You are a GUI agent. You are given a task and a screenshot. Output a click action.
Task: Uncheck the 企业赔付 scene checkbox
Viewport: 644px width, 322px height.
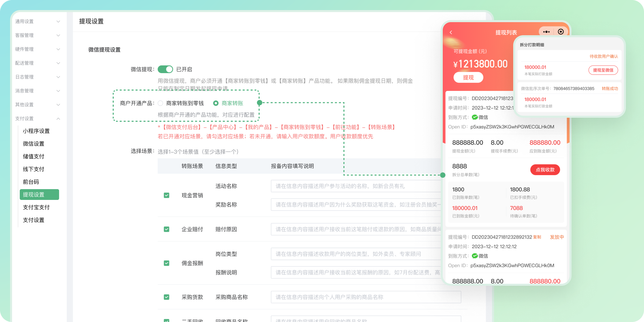pyautogui.click(x=166, y=229)
